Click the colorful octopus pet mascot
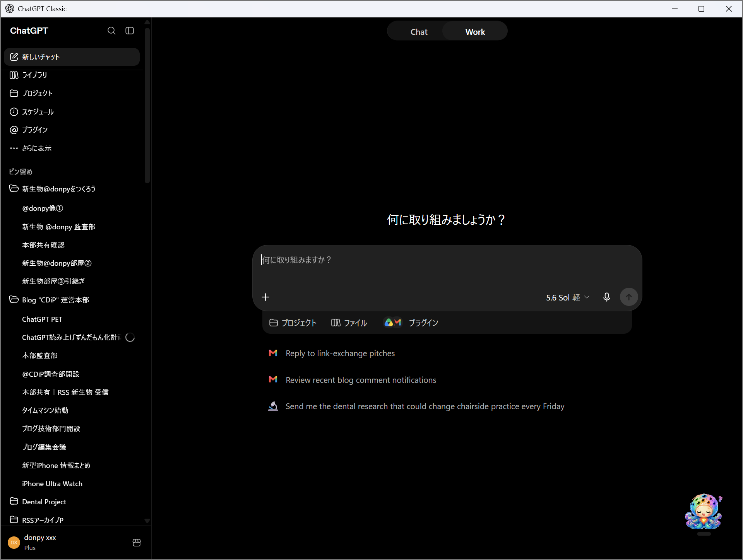The height and width of the screenshot is (560, 743). tap(704, 511)
